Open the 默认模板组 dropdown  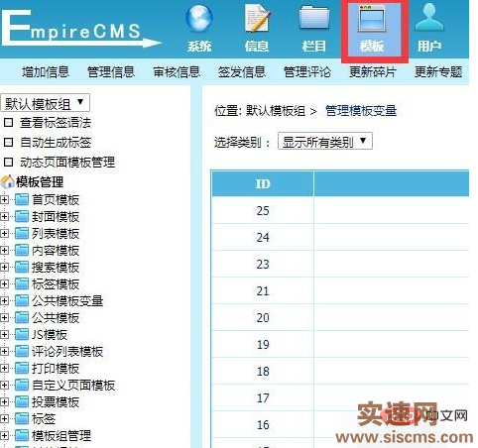(x=46, y=103)
